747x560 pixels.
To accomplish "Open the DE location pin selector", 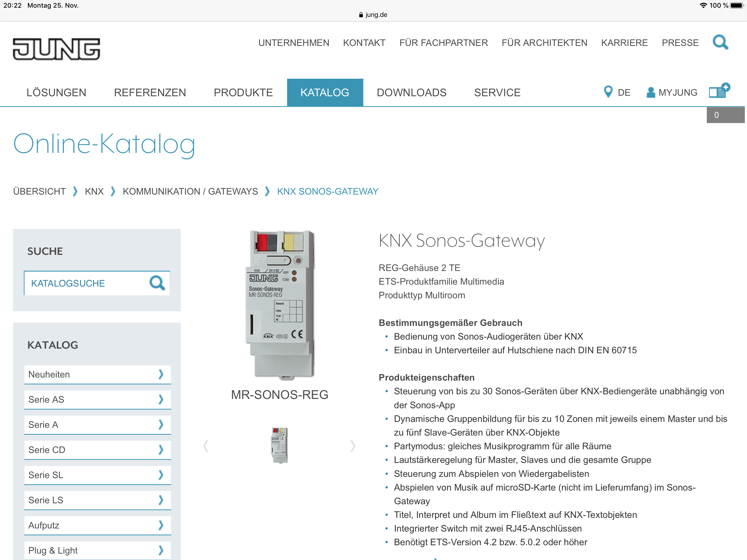I will coord(617,92).
